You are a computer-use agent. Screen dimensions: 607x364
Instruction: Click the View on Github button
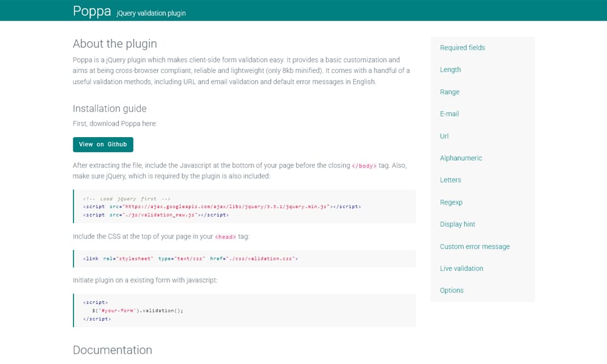coord(103,144)
